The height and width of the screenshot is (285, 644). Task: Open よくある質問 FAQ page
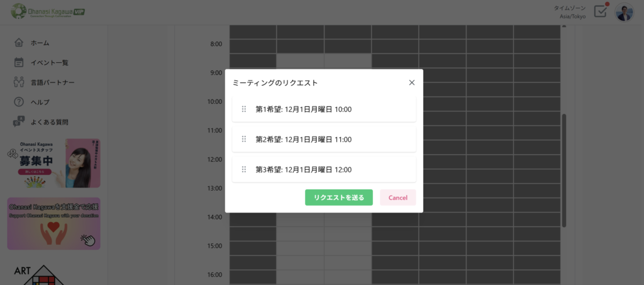tap(49, 122)
